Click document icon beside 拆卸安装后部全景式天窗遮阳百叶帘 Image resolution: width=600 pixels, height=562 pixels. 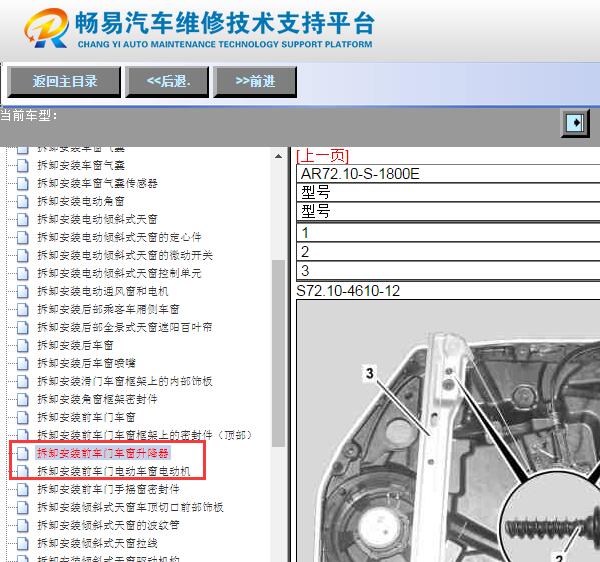[x=23, y=327]
